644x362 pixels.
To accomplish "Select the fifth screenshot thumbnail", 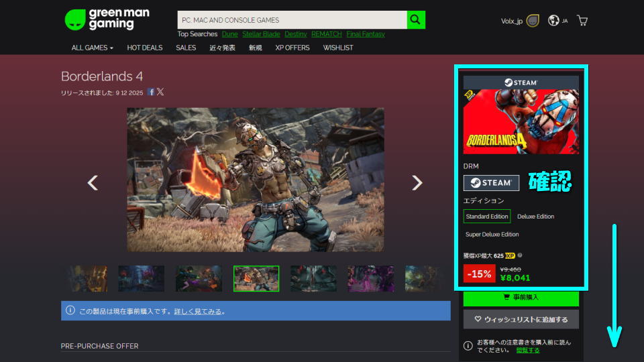I will (313, 279).
